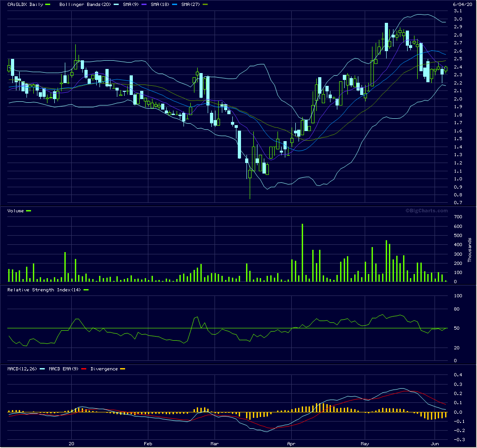Screen dimensions: 477x448
Task: Click the 400 volume axis label
Action: (458, 245)
